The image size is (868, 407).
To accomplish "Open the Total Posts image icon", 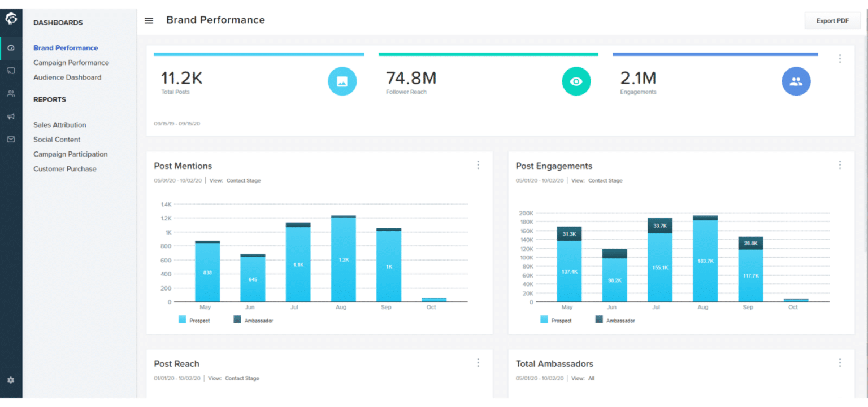I will tap(342, 81).
